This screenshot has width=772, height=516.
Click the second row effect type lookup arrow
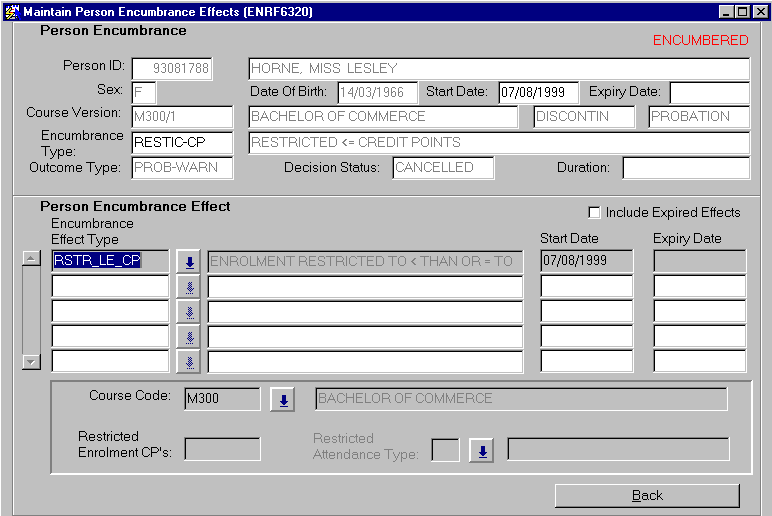pyautogui.click(x=188, y=287)
